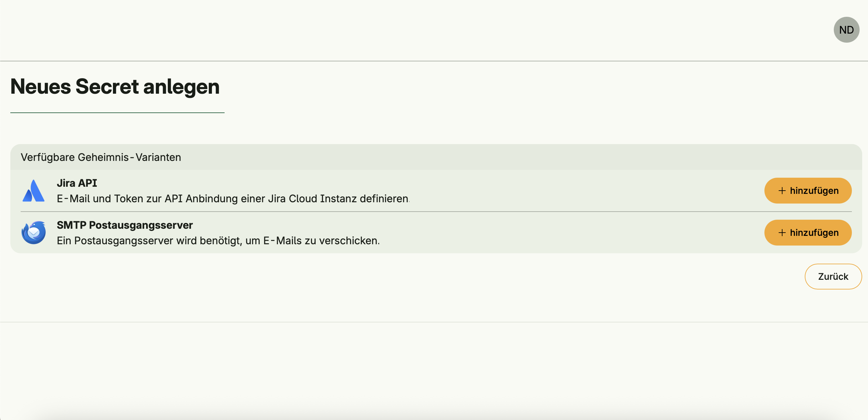
Task: Click the hinzufügen label in SMTP row
Action: tap(814, 233)
